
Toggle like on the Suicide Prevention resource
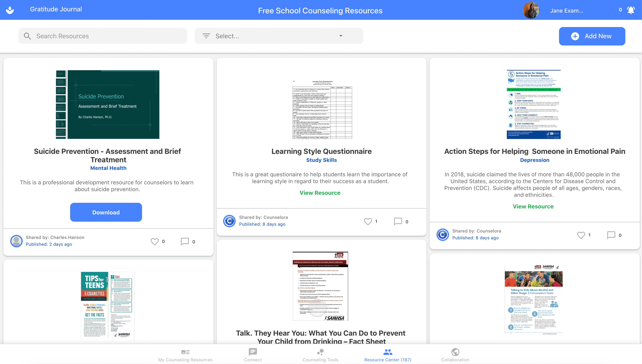point(155,241)
